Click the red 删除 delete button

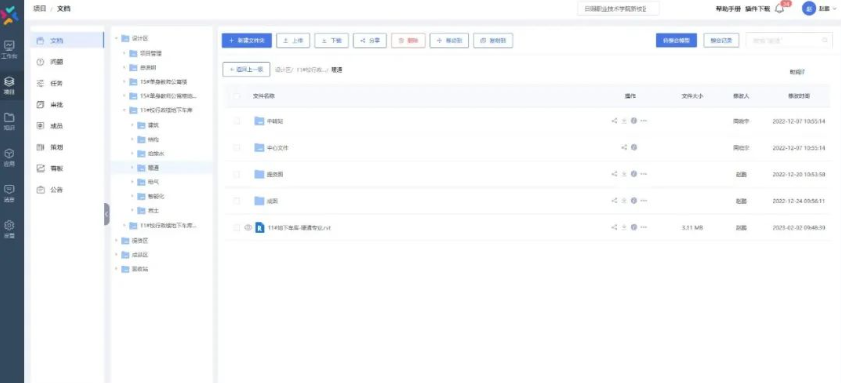[408, 40]
